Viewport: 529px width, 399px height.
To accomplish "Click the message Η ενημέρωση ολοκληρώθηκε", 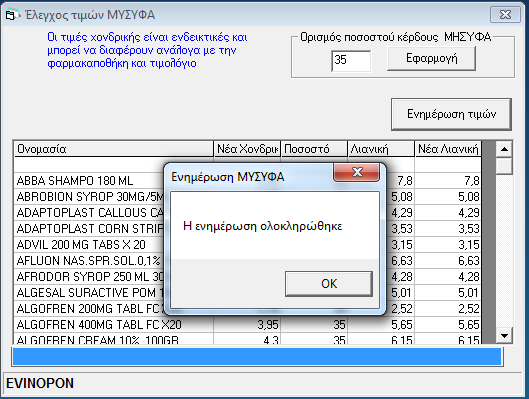I will (262, 226).
